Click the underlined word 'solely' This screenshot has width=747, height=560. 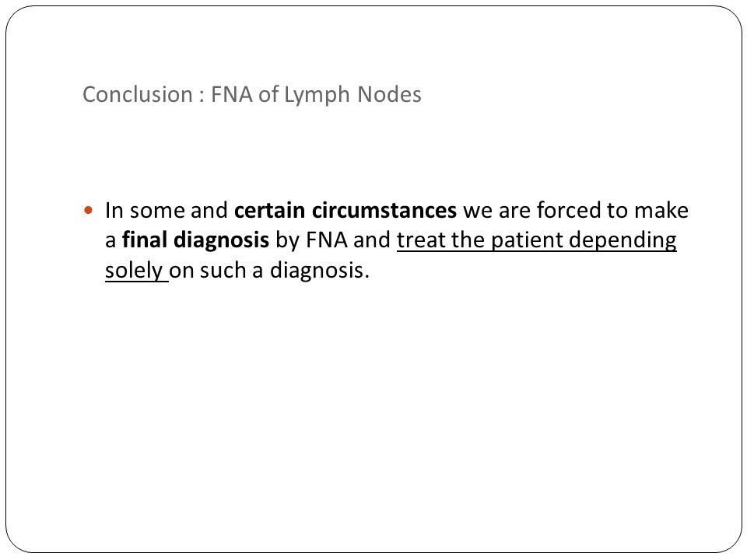134,271
